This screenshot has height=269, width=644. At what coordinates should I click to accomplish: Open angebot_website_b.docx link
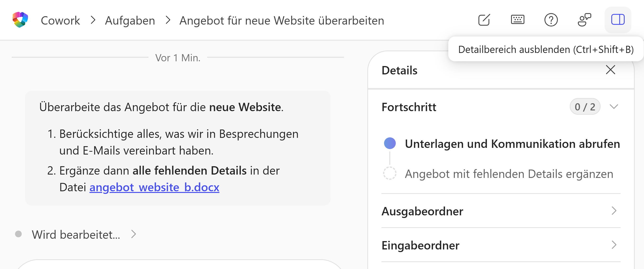coord(154,187)
